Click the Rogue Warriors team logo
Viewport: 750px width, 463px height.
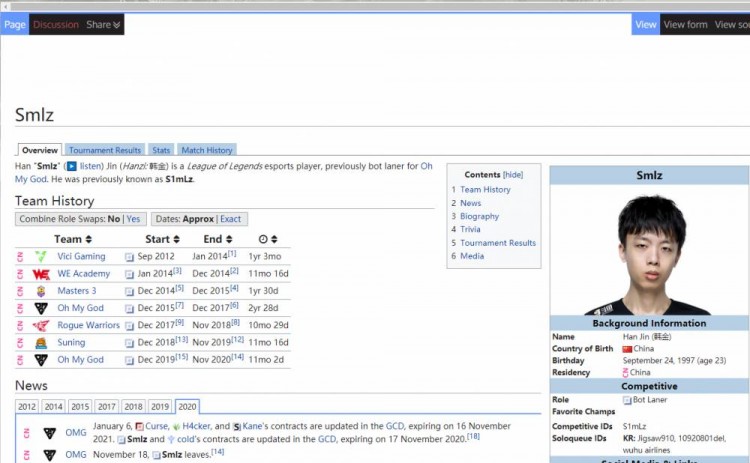(41, 326)
